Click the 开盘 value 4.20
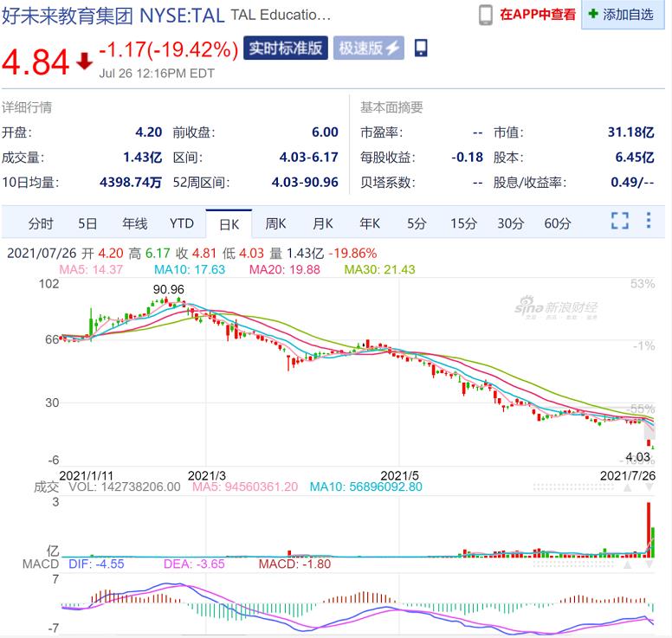The height and width of the screenshot is (638, 672). tap(149, 132)
